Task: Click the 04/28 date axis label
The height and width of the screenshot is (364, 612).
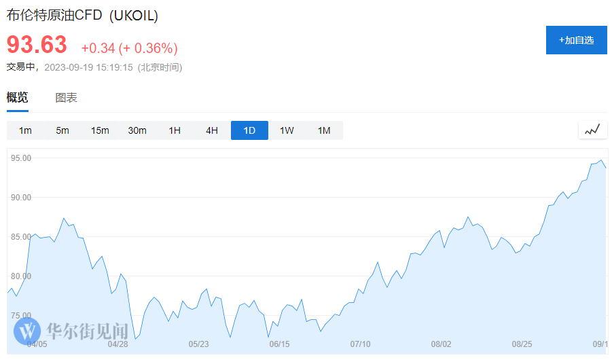Action: 118,344
